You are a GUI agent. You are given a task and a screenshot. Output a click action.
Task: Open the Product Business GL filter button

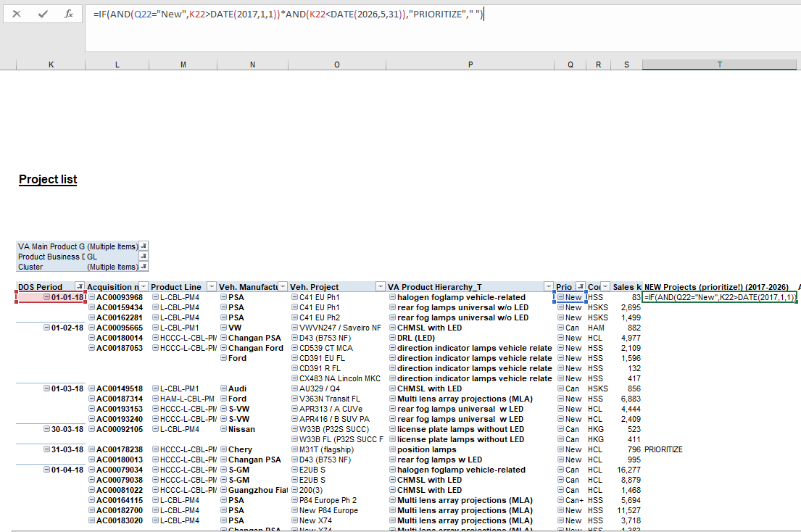tap(144, 257)
